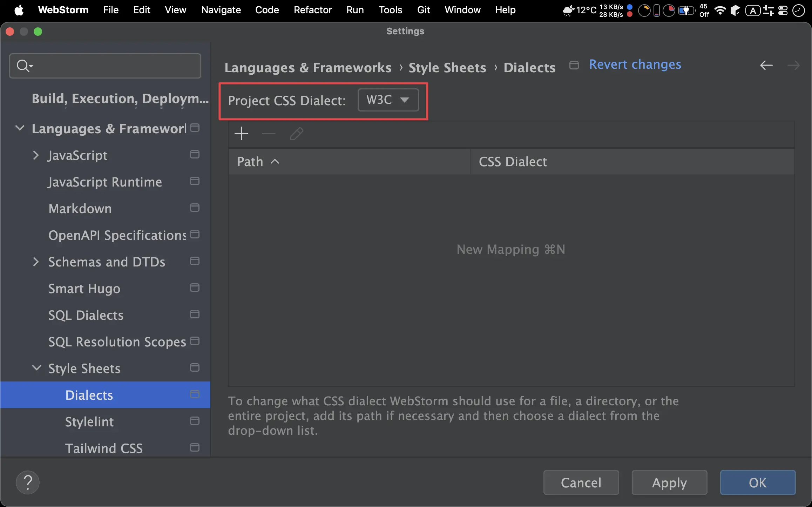Click the remove mapping minus icon

coord(269,134)
